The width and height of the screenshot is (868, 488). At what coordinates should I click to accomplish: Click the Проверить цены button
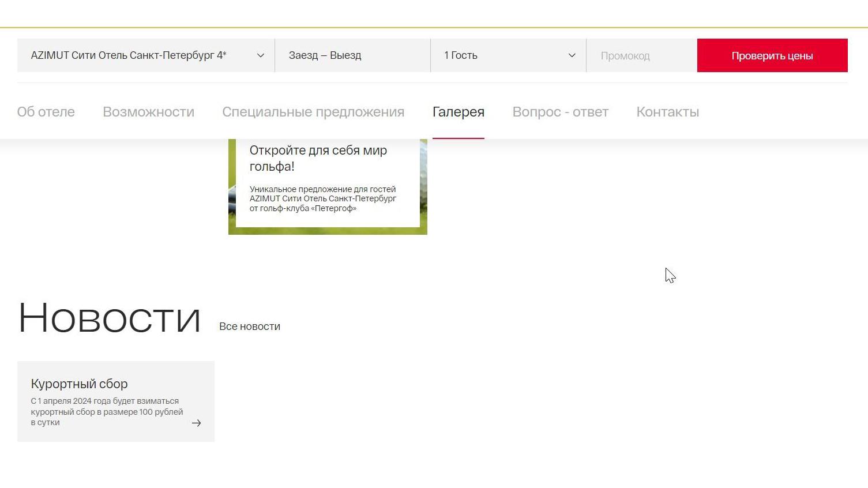tap(772, 55)
